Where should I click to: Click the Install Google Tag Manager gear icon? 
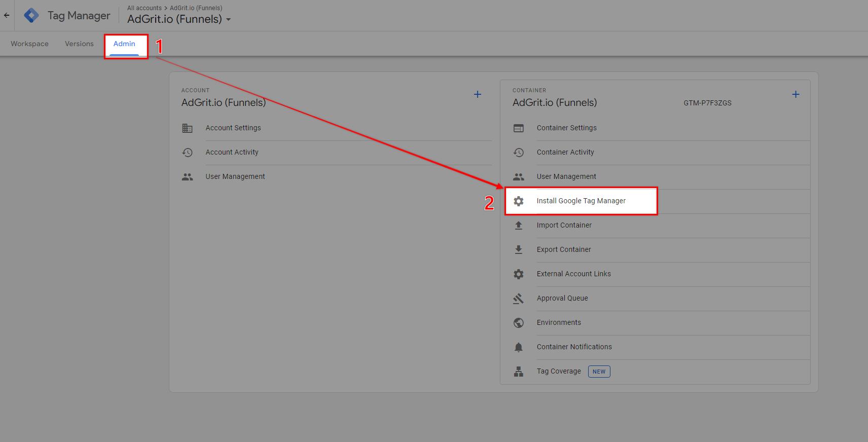click(x=518, y=201)
